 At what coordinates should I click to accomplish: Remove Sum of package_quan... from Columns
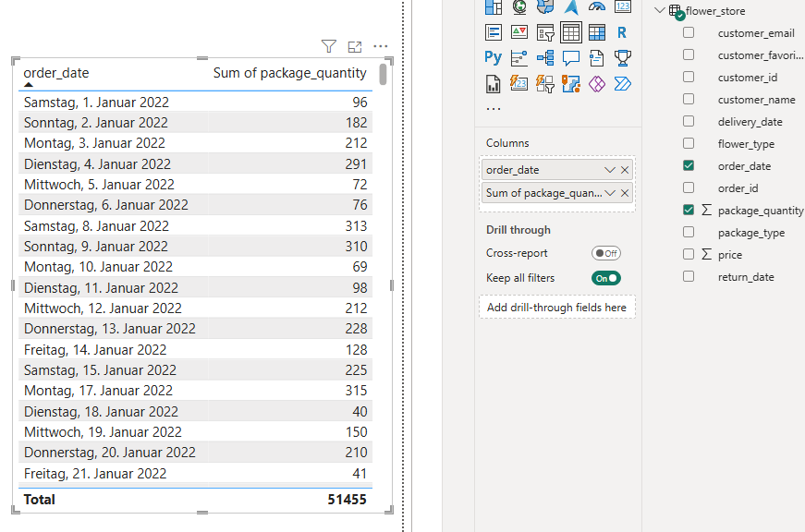(x=624, y=193)
